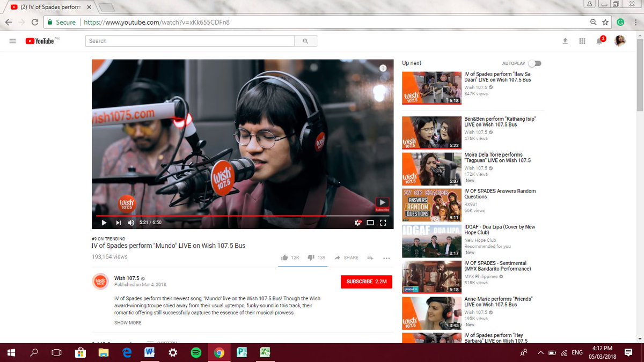Show hidden system tray icons

[x=539, y=352]
